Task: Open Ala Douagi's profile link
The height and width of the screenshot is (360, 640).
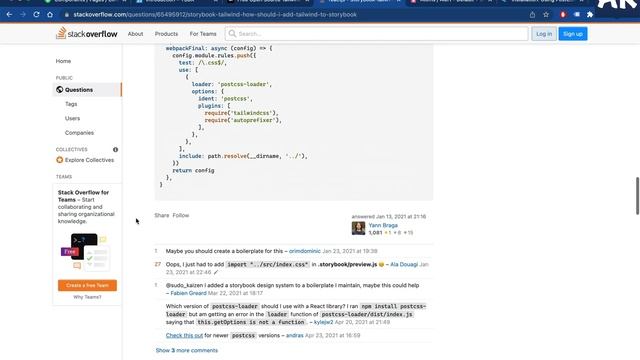Action: 404,264
